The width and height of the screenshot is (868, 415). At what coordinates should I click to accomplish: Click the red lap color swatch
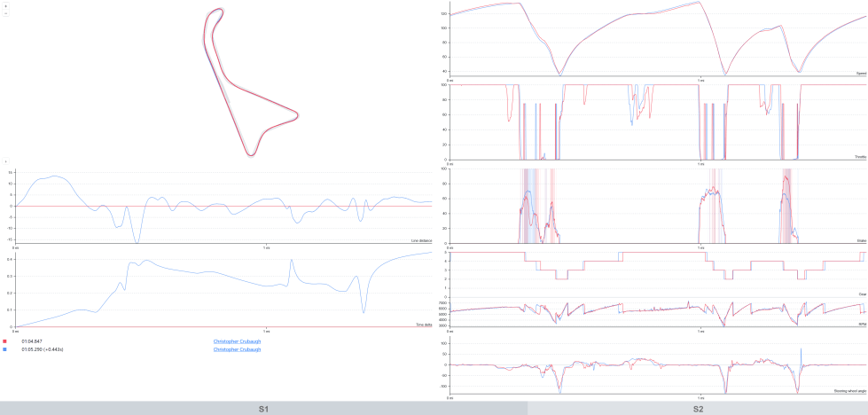click(5, 341)
